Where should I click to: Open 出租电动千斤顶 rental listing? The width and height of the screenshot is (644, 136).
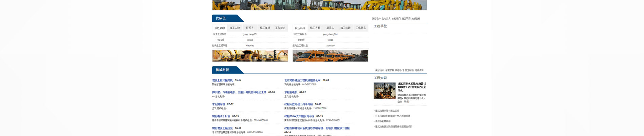pos(221,116)
